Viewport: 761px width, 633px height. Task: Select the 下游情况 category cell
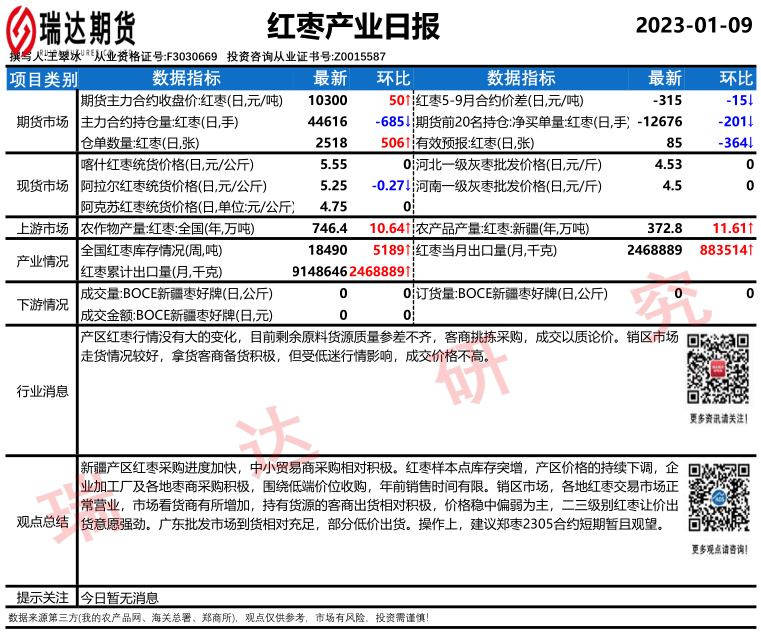(x=42, y=304)
